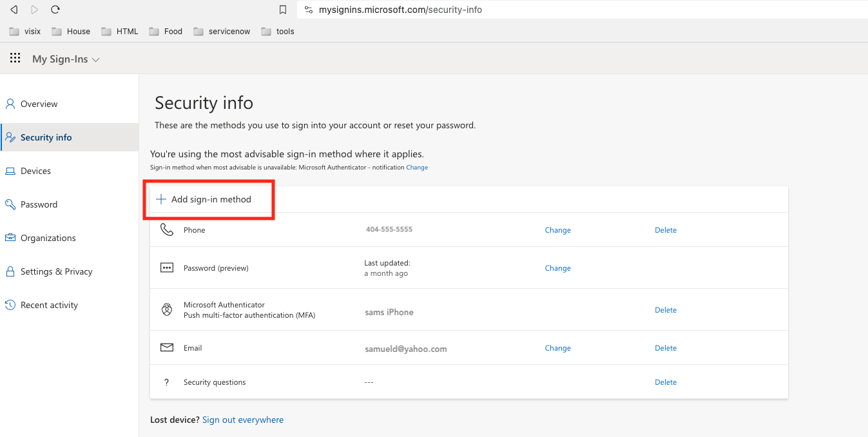Open the HTML bookmark folder
The image size is (868, 437).
tap(119, 31)
